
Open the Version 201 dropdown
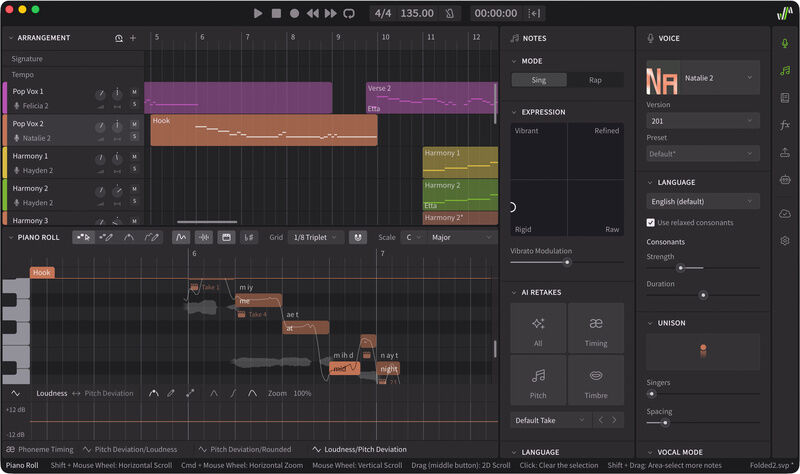pos(703,121)
